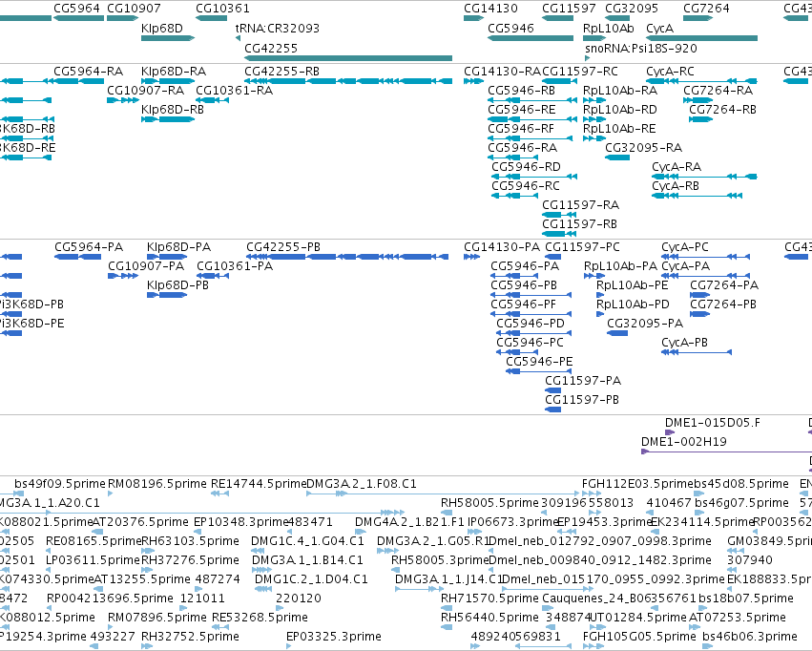This screenshot has height=651, width=812.
Task: Click the CG5946-RD transcript label
Action: tap(526, 167)
